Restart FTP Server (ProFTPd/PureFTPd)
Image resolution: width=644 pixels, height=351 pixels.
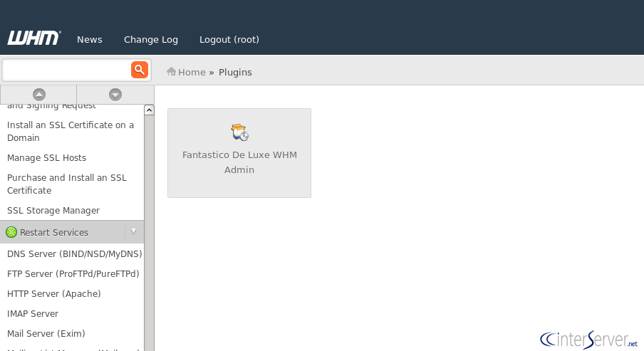pyautogui.click(x=73, y=273)
